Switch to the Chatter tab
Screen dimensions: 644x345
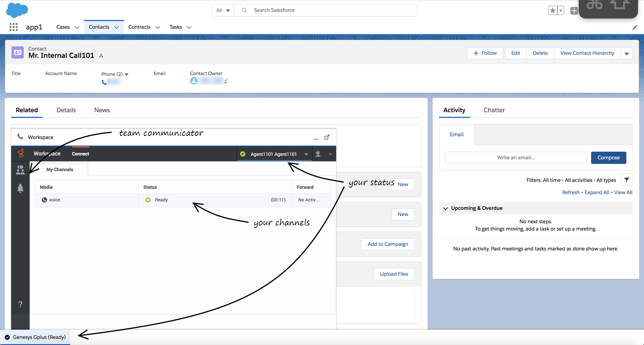tap(494, 110)
